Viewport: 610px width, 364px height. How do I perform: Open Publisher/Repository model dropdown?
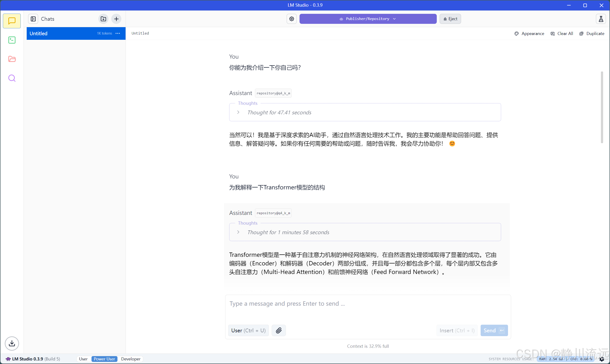click(368, 19)
